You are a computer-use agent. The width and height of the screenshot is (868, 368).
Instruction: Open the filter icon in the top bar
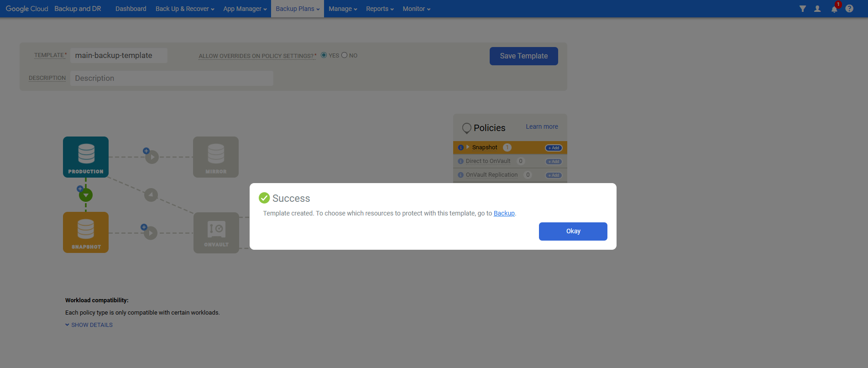[x=802, y=9]
